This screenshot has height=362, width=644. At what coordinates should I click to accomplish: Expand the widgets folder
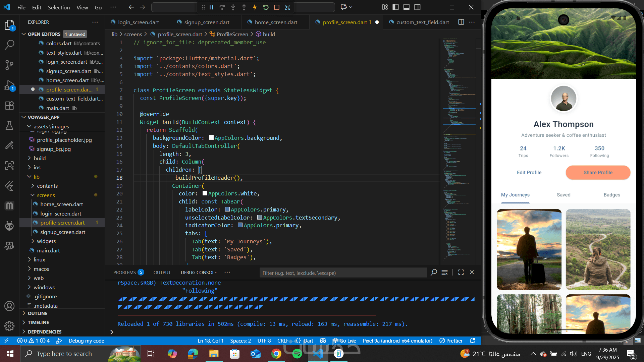click(46, 241)
